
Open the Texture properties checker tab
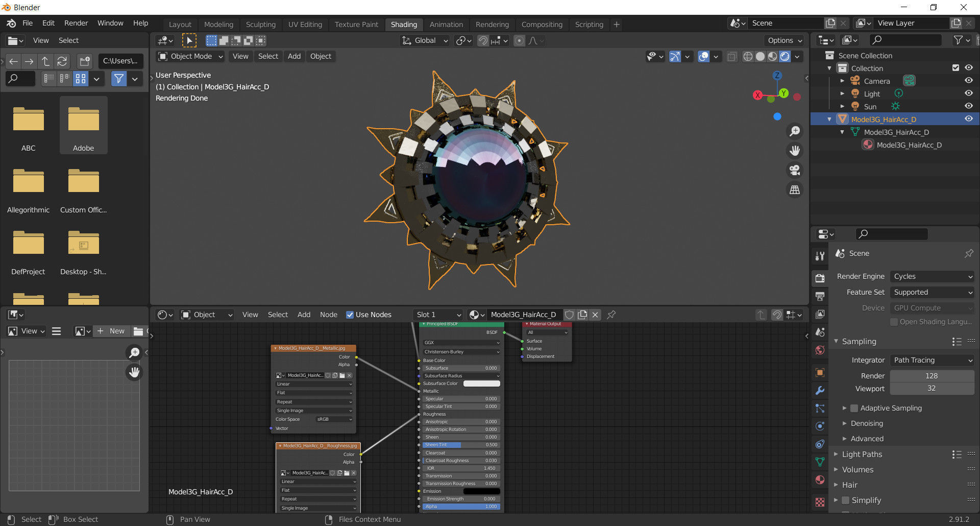(820, 502)
